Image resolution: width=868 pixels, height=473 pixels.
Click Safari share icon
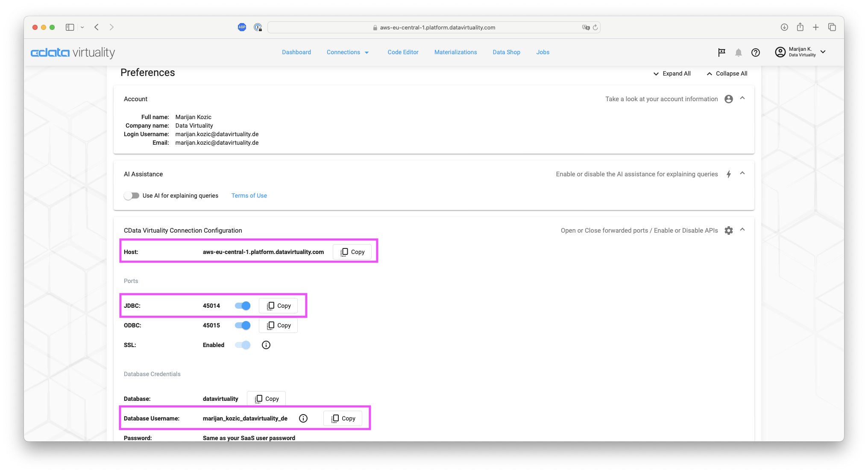(800, 27)
